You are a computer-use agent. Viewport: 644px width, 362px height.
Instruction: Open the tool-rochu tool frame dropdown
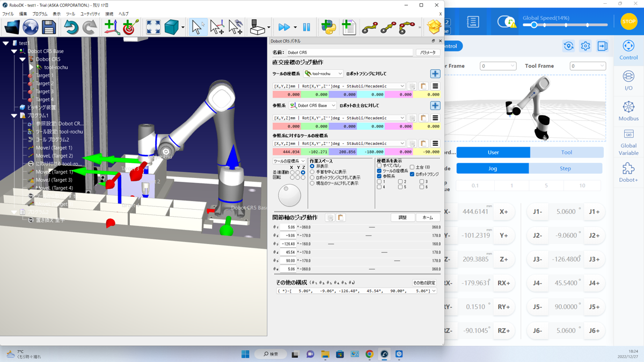pos(324,73)
